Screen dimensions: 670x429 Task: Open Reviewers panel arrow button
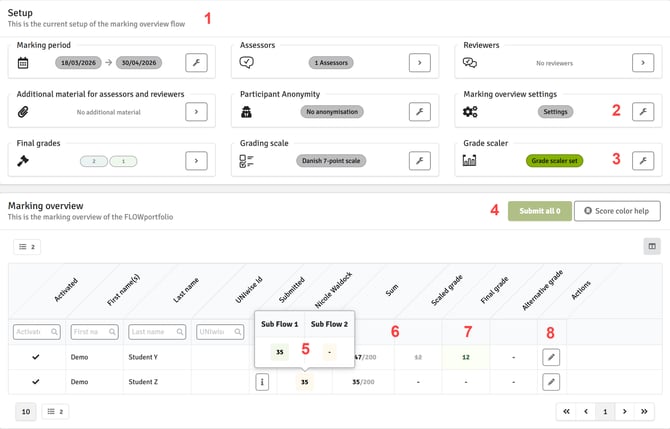tap(643, 63)
